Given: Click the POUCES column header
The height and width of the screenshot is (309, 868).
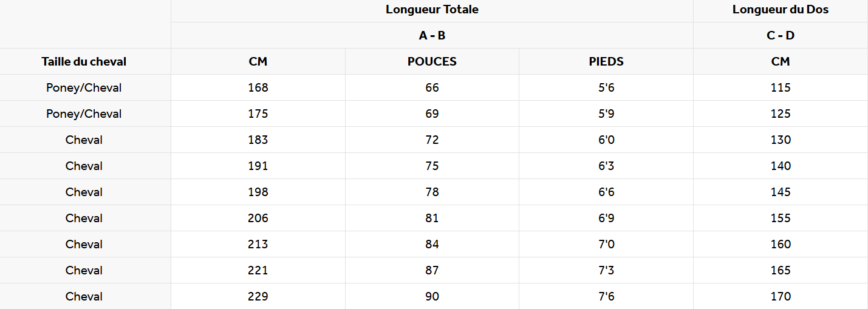Looking at the screenshot, I should [x=432, y=61].
